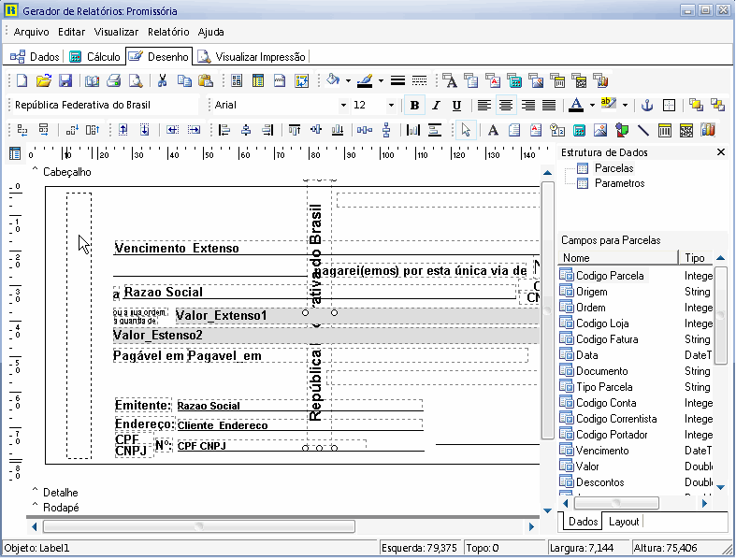Select the Codigo Parcela field
This screenshot has height=560, width=736.
609,276
